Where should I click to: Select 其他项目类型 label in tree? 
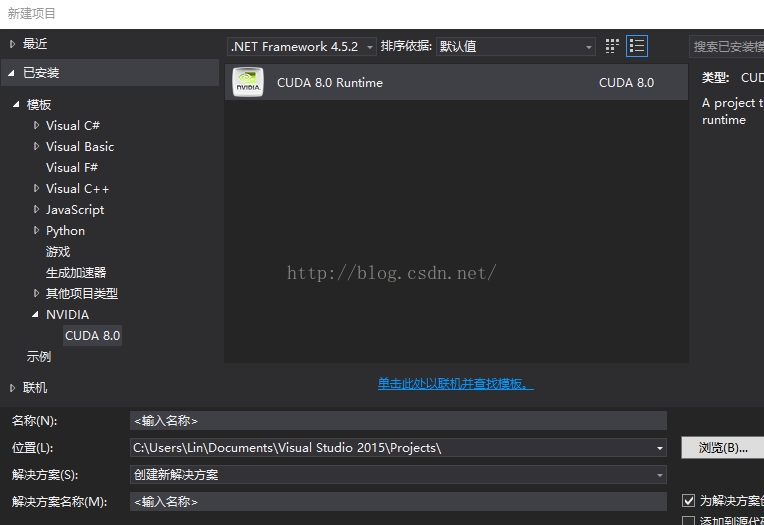[82, 293]
